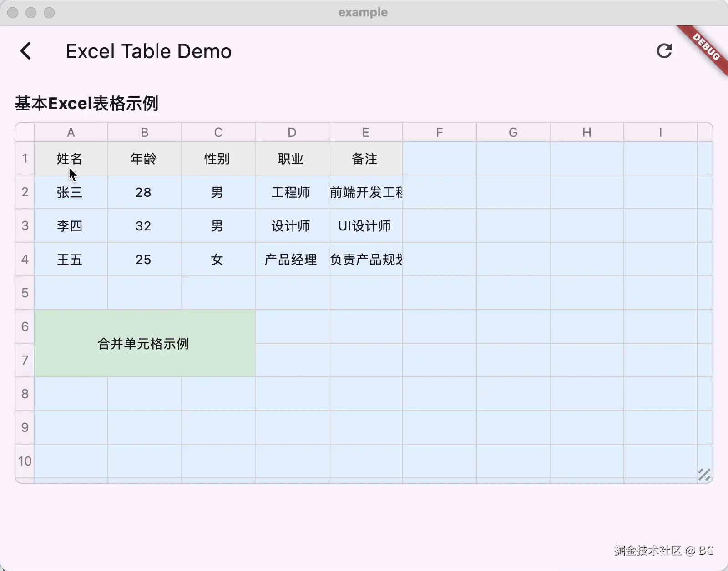
Task: Click the 姓名 header cell
Action: (71, 158)
